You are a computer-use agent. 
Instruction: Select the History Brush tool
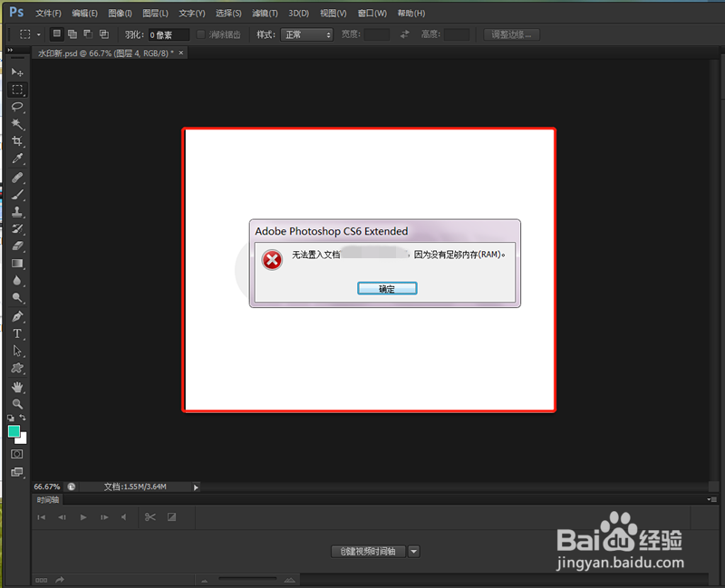pos(17,229)
